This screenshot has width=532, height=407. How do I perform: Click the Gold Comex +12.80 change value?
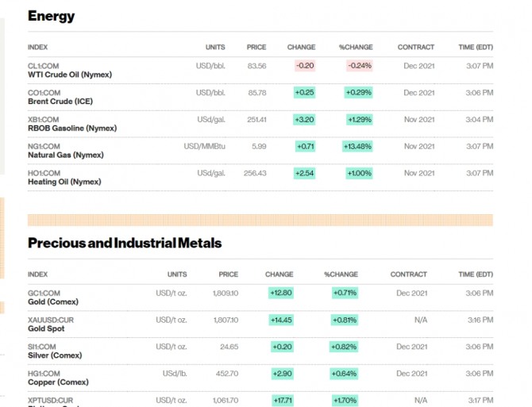(281, 293)
